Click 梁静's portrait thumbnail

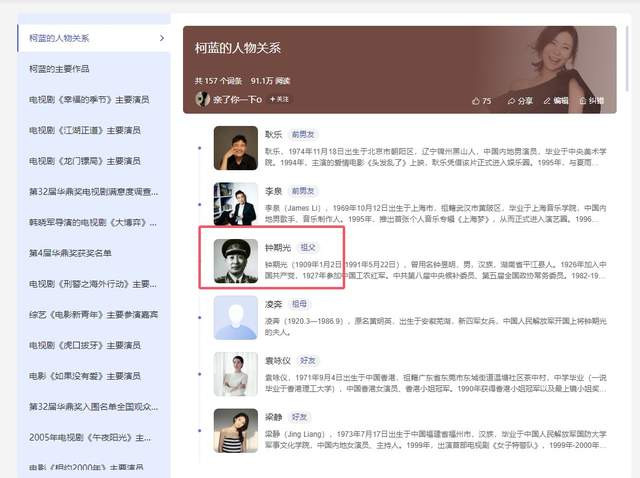point(236,431)
